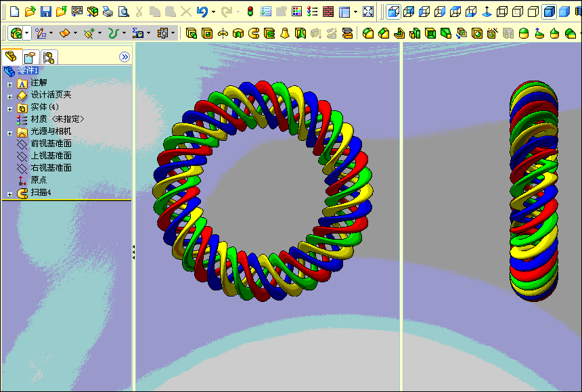Screen dimensions: 582x392
Task: Switch to the FeatureManager design tree tab
Action: (x=12, y=57)
